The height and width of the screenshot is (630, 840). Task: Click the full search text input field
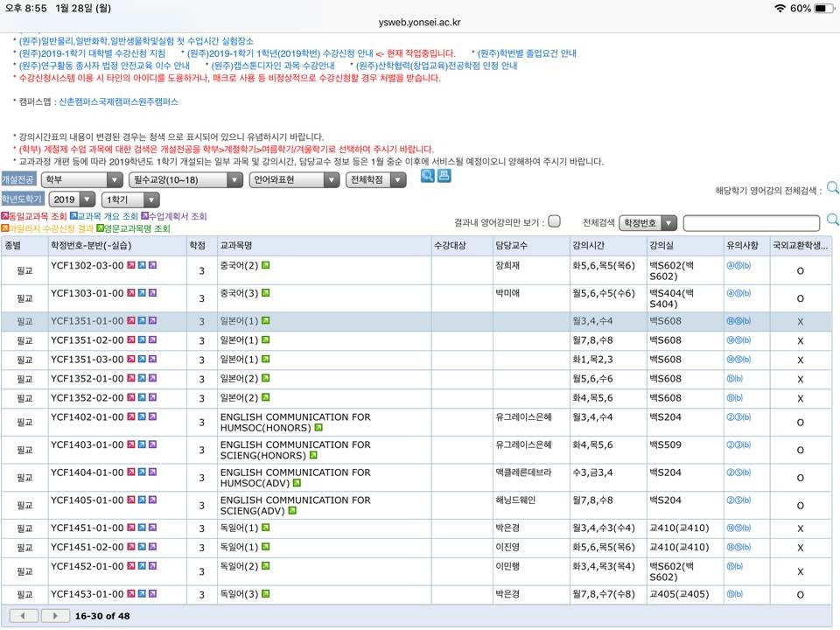click(751, 223)
